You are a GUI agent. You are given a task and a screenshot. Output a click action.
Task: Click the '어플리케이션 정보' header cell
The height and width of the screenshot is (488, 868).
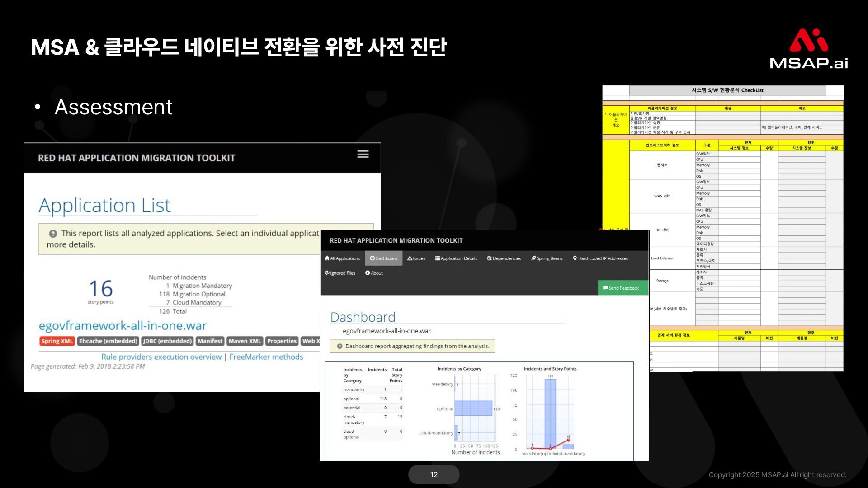pyautogui.click(x=662, y=108)
